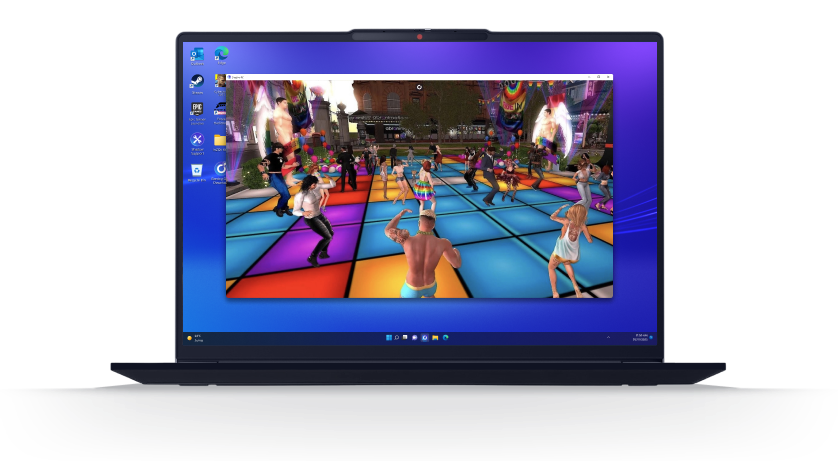
Task: Select the Cyberpunk game desktop shortcut
Action: pyautogui.click(x=220, y=83)
